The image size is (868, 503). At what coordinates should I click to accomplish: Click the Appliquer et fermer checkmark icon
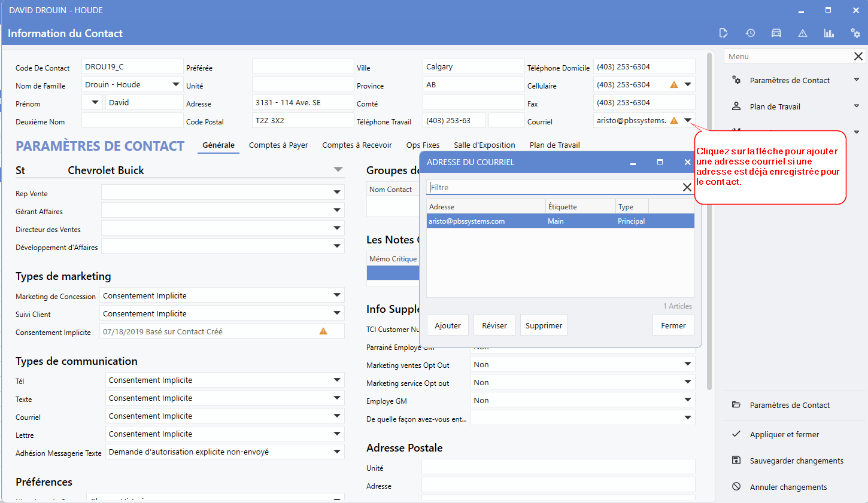[736, 434]
